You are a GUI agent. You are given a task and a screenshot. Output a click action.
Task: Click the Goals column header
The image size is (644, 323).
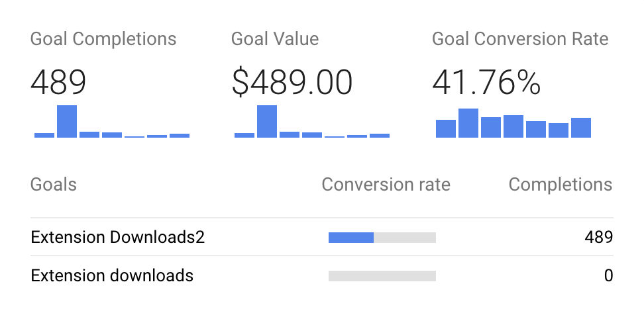tap(54, 185)
